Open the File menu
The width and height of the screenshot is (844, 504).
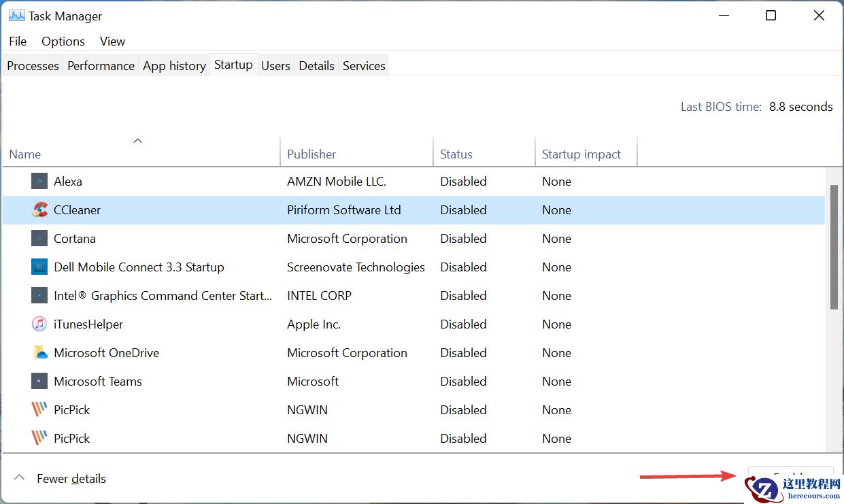[18, 41]
